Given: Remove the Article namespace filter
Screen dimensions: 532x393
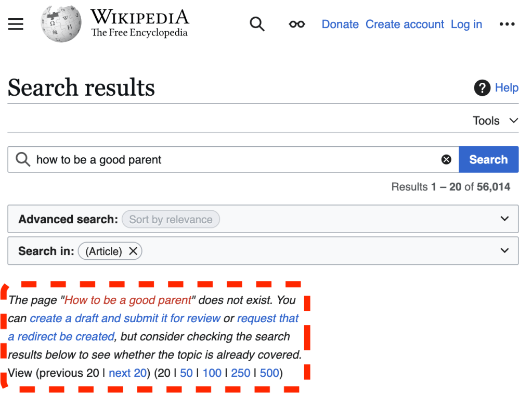Looking at the screenshot, I should tap(133, 251).
